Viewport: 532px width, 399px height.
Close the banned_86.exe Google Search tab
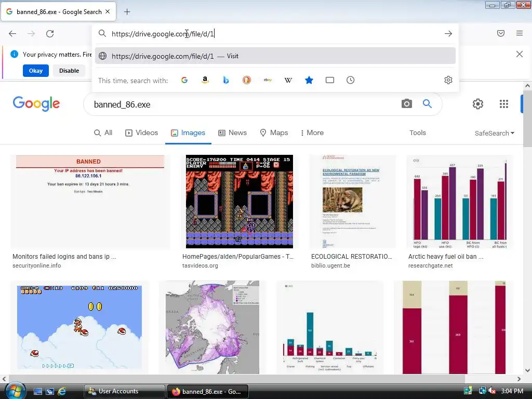108,11
